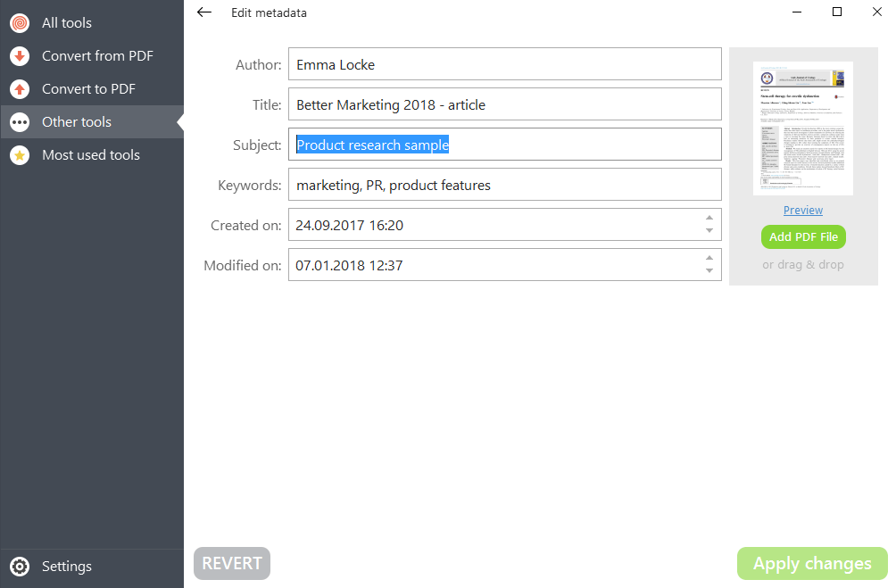Decrease the Created on date value
This screenshot has height=588, width=896.
[709, 231]
